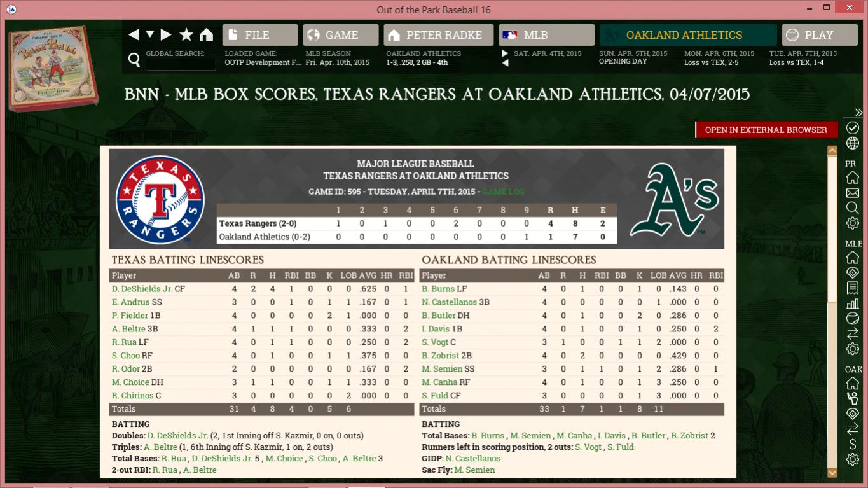
Task: Collapse sidebar with double chevron
Action: [858, 113]
